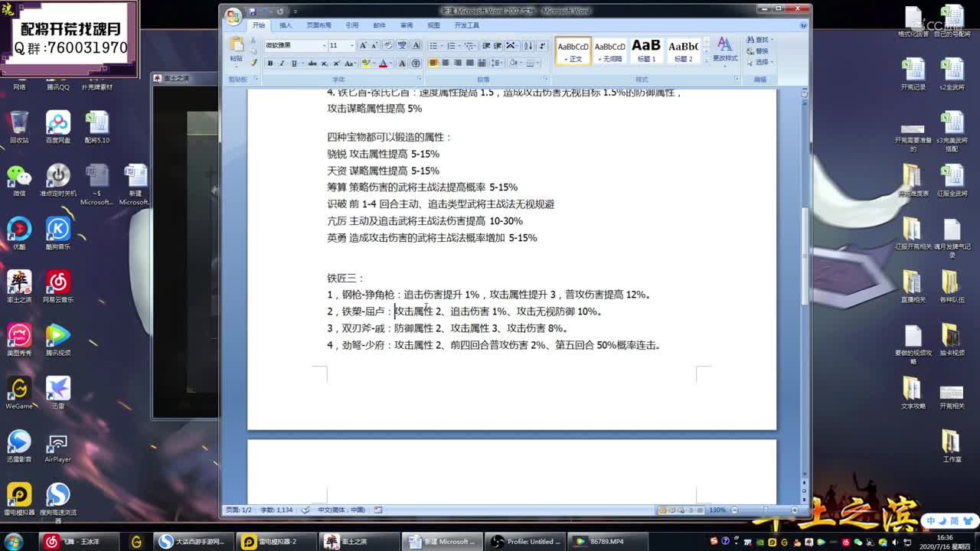The width and height of the screenshot is (980, 551).
Task: Select the 标题 1 style
Action: (646, 51)
